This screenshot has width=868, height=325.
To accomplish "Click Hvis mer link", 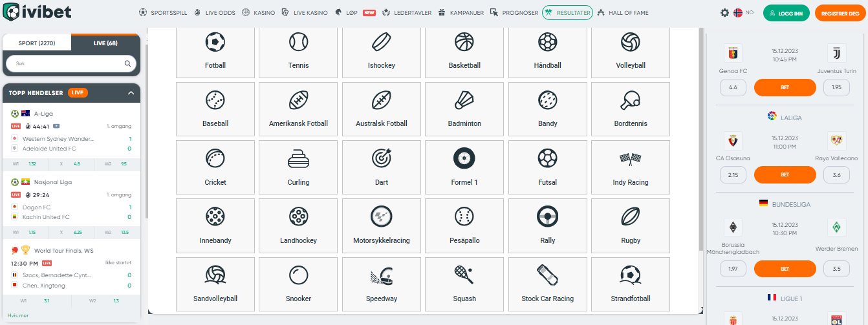I will click(x=17, y=315).
